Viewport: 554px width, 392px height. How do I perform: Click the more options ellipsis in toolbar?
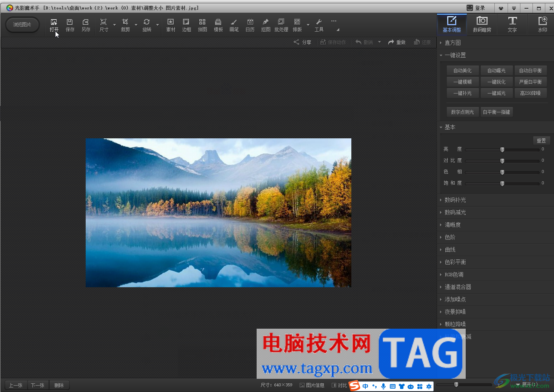[334, 21]
